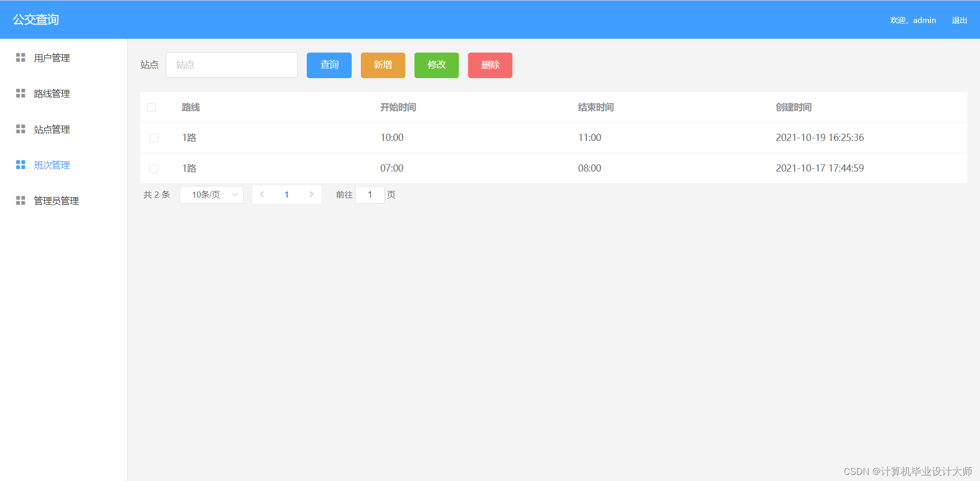This screenshot has height=481, width=980.
Task: Click the 11:00 end time cell
Action: tap(590, 137)
